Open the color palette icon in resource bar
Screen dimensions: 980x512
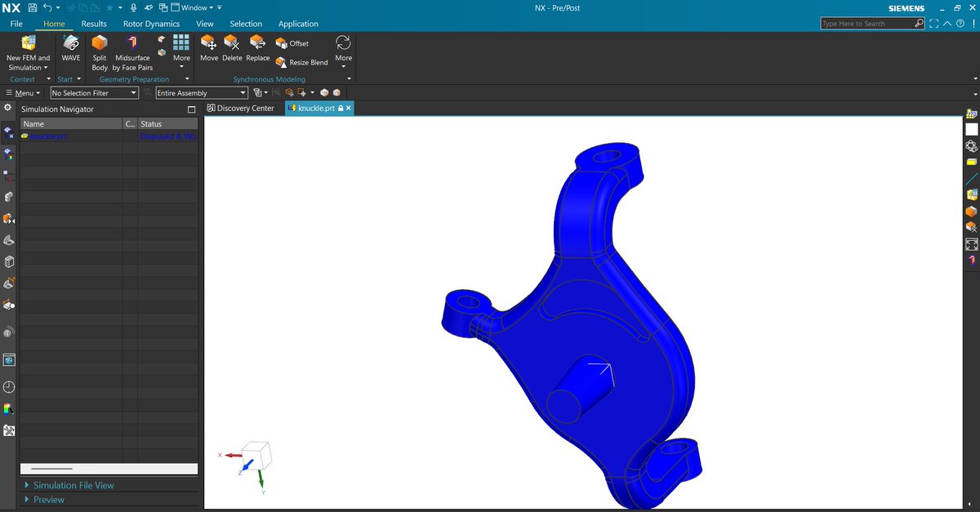click(8, 408)
